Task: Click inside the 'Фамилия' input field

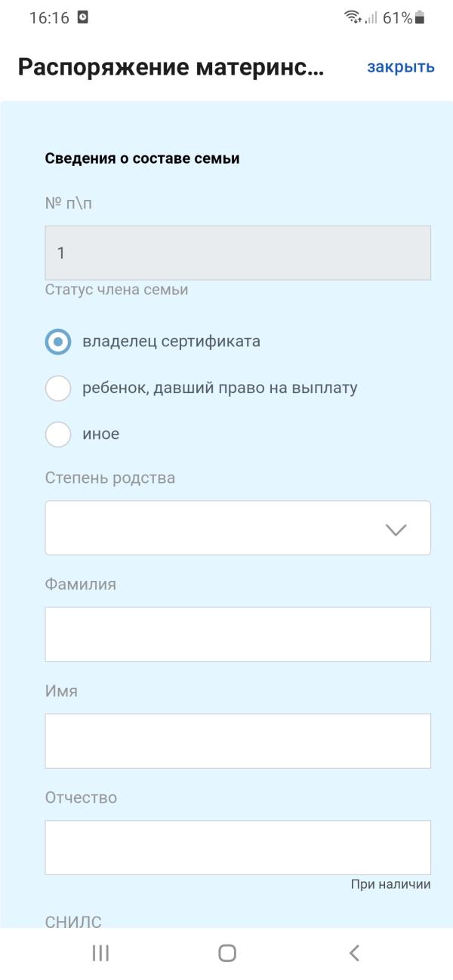Action: pos(238,634)
